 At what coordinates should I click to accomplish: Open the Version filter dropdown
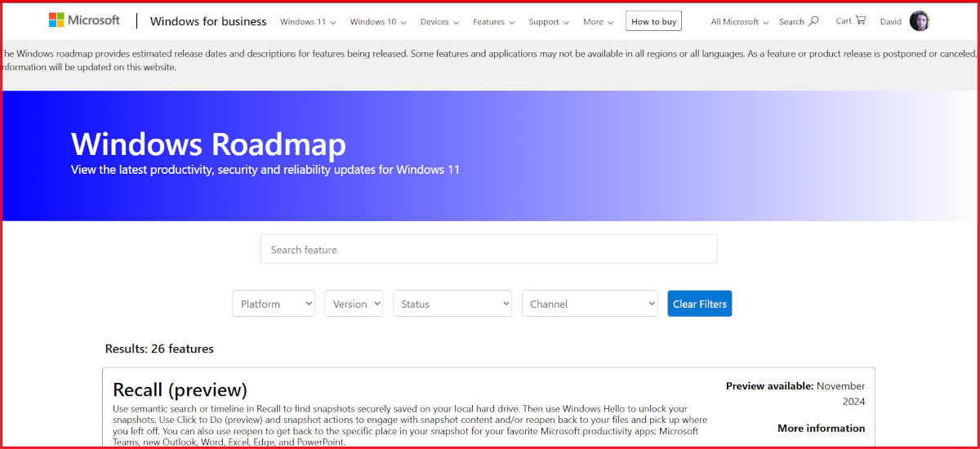(354, 304)
